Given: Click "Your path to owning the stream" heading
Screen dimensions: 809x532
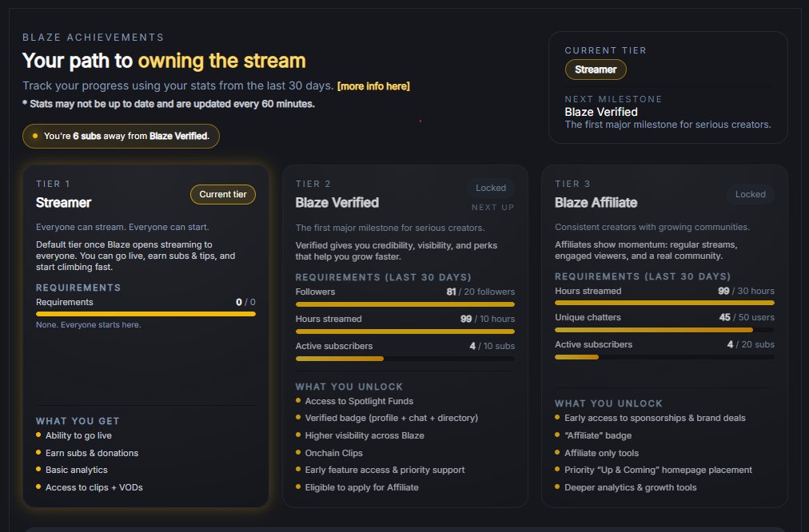Looking at the screenshot, I should tap(164, 61).
